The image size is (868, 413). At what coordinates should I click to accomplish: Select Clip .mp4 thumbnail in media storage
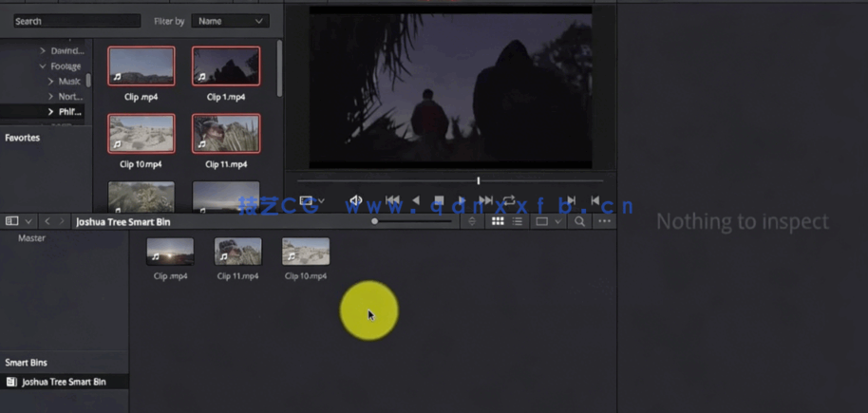click(142, 66)
